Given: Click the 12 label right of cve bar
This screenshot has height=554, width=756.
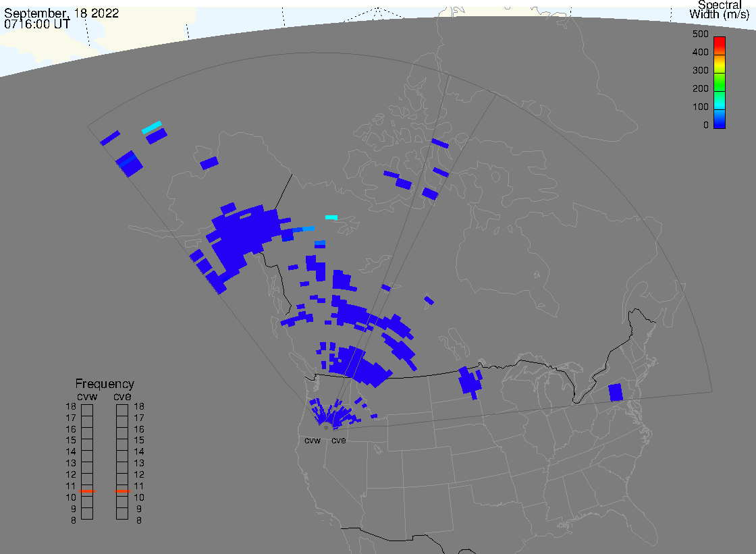Looking at the screenshot, I should point(139,474).
